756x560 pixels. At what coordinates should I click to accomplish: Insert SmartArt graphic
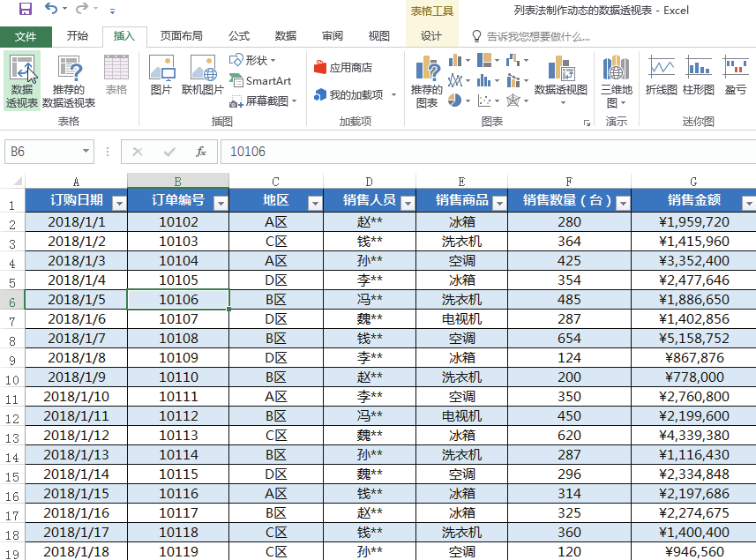(x=260, y=80)
